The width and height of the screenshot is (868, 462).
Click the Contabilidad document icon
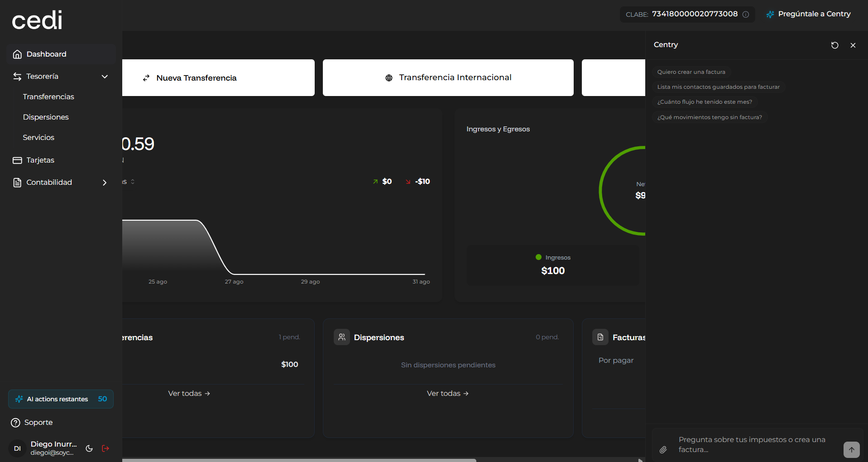(x=17, y=183)
